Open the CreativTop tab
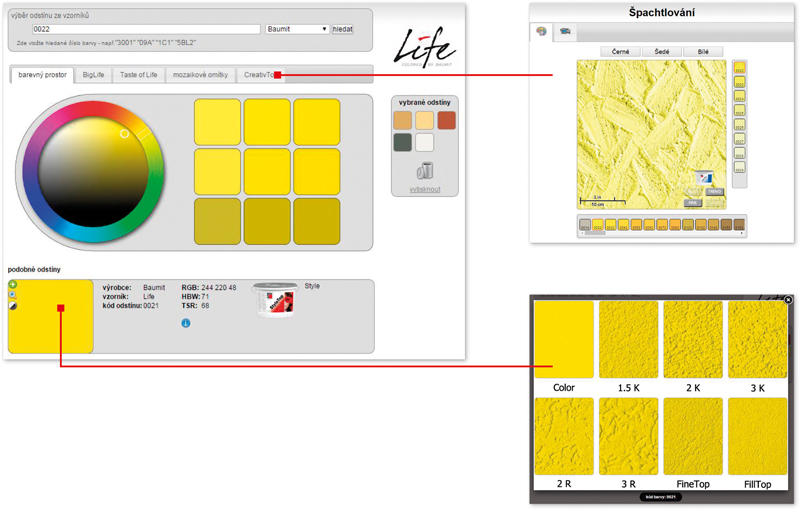This screenshot has width=800, height=510. (260, 75)
